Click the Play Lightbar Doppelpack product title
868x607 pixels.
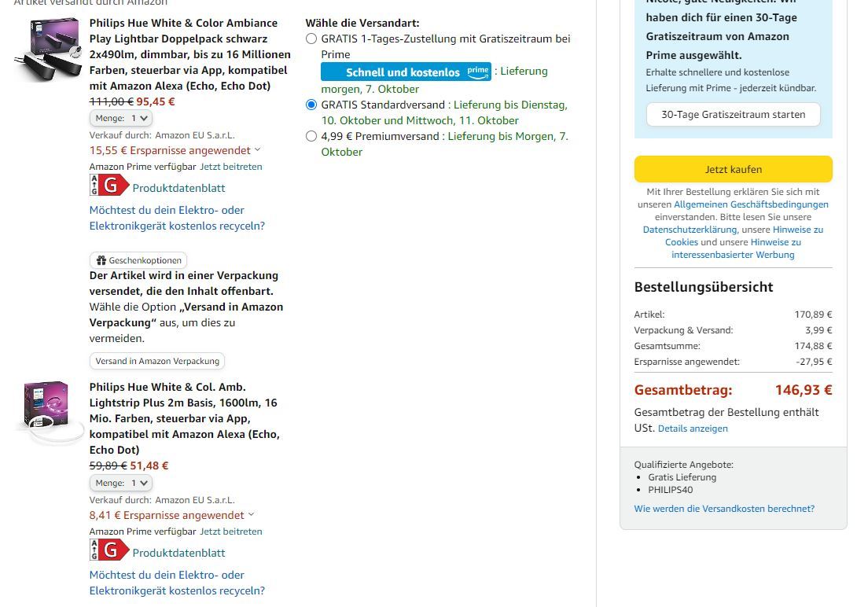pyautogui.click(x=190, y=54)
